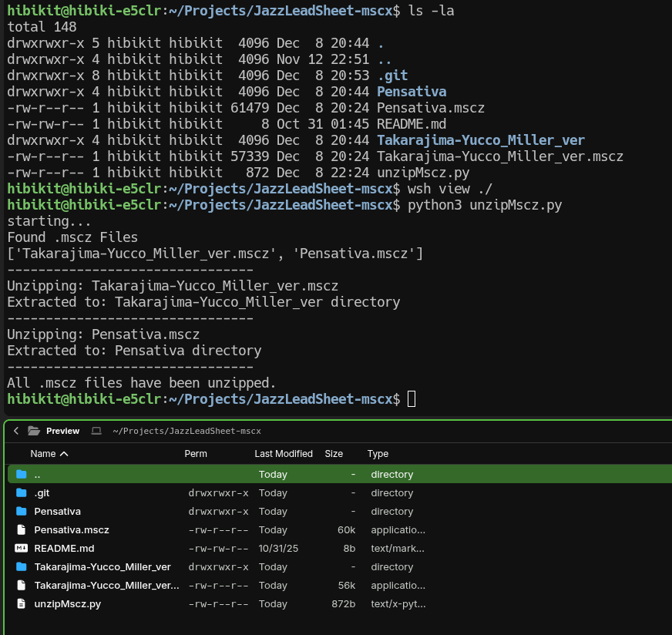Click 'starting...' output line
Viewport: 672px width, 635px height.
(x=49, y=221)
